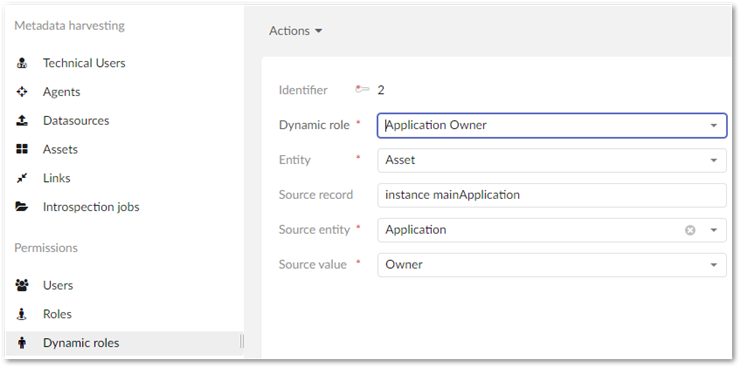
Task: Click the Datasources upload icon
Action: pyautogui.click(x=22, y=121)
